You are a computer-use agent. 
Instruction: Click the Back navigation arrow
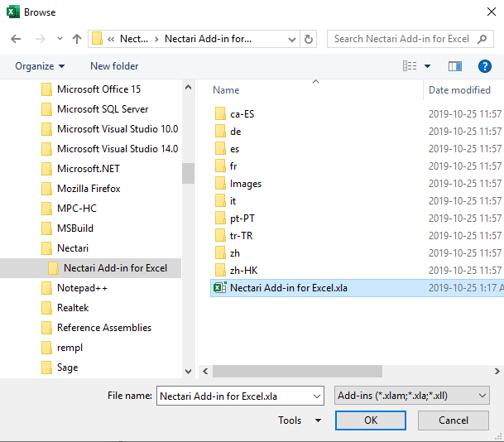(x=16, y=39)
